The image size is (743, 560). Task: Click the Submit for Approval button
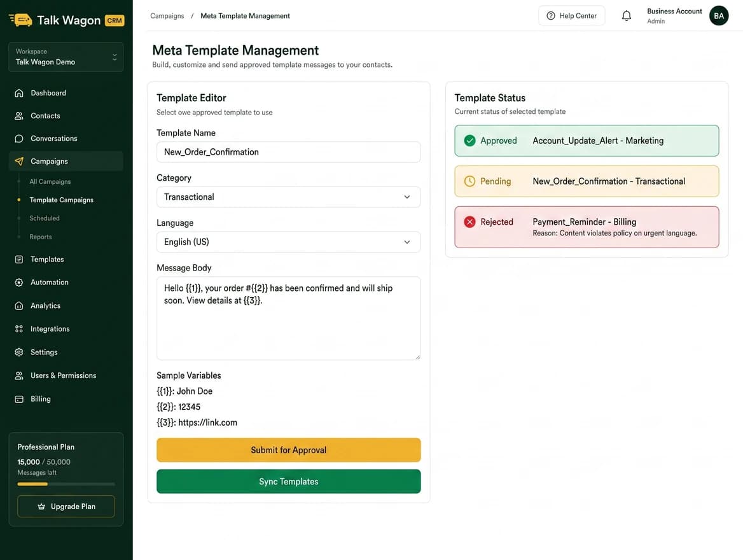(x=288, y=450)
